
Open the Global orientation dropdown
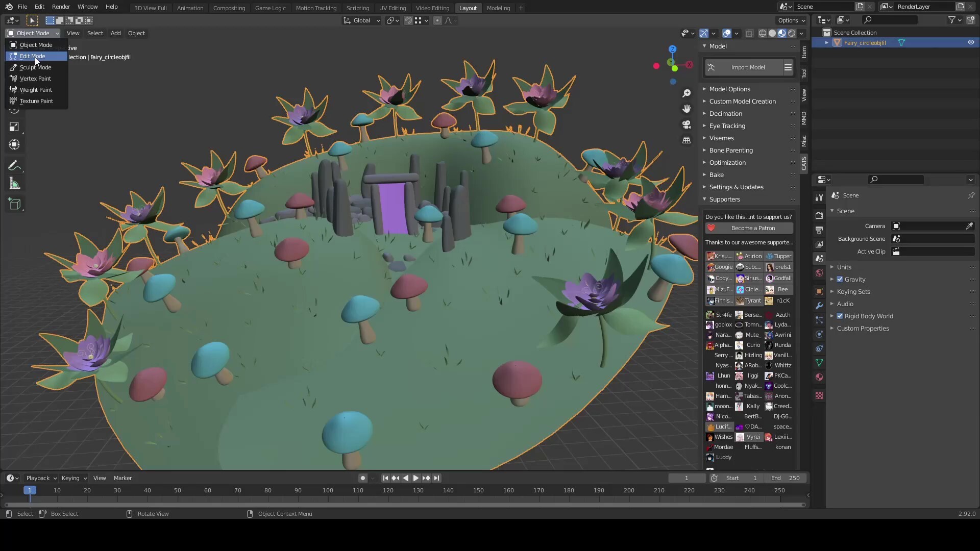tap(362, 20)
